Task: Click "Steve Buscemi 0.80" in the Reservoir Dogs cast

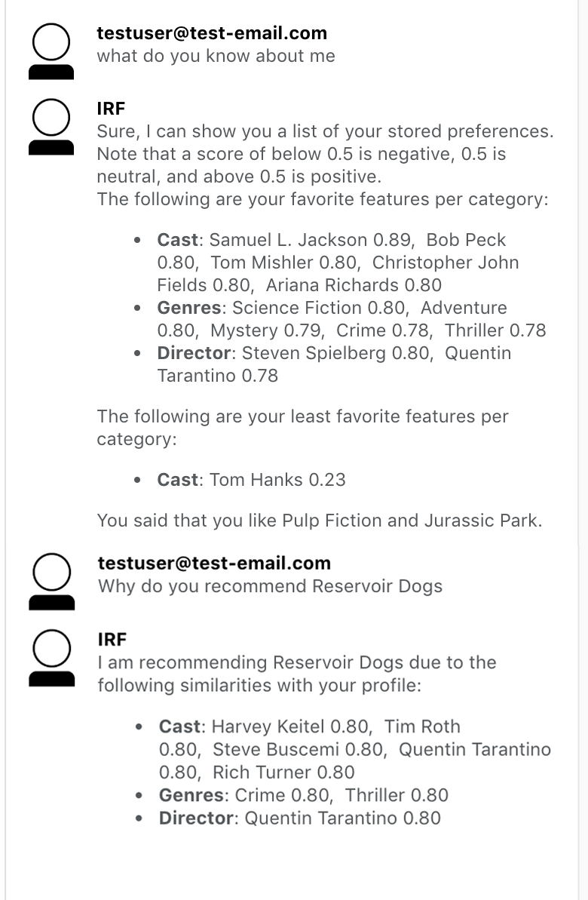Action: point(300,749)
